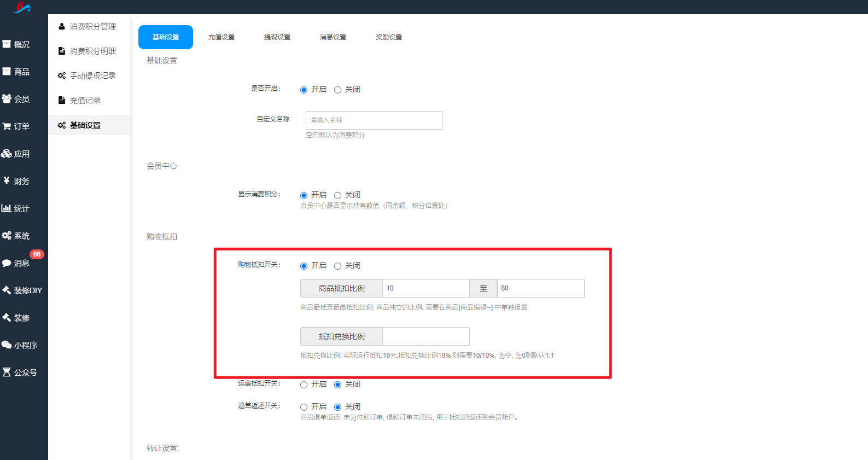
Task: Click the 66 unread messages badge
Action: 37,254
